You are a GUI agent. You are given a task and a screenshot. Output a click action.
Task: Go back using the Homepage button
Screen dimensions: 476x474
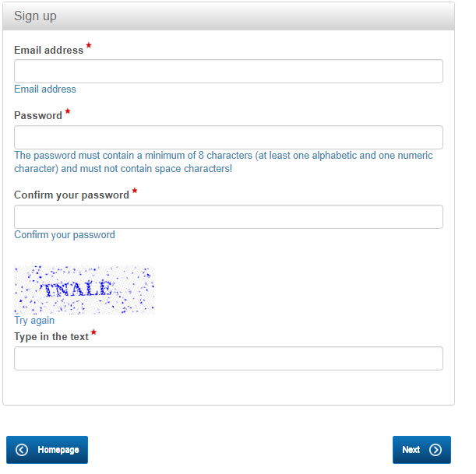48,450
